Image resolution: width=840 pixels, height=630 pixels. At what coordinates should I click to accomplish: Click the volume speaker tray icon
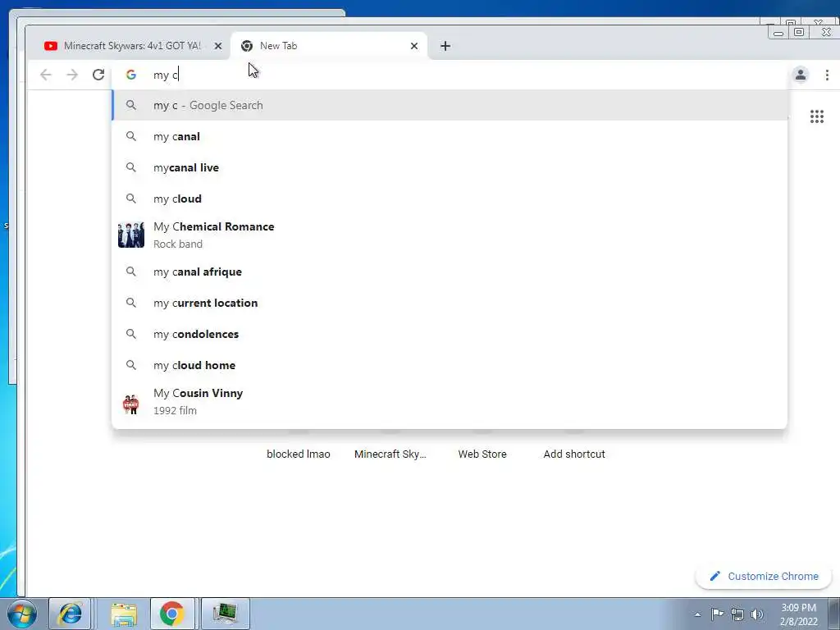(x=757, y=614)
